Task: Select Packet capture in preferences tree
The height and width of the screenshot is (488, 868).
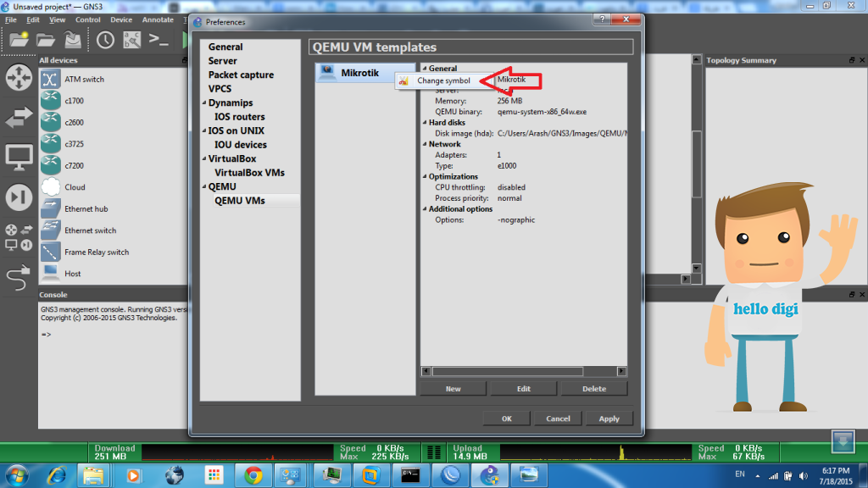Action: pyautogui.click(x=241, y=75)
